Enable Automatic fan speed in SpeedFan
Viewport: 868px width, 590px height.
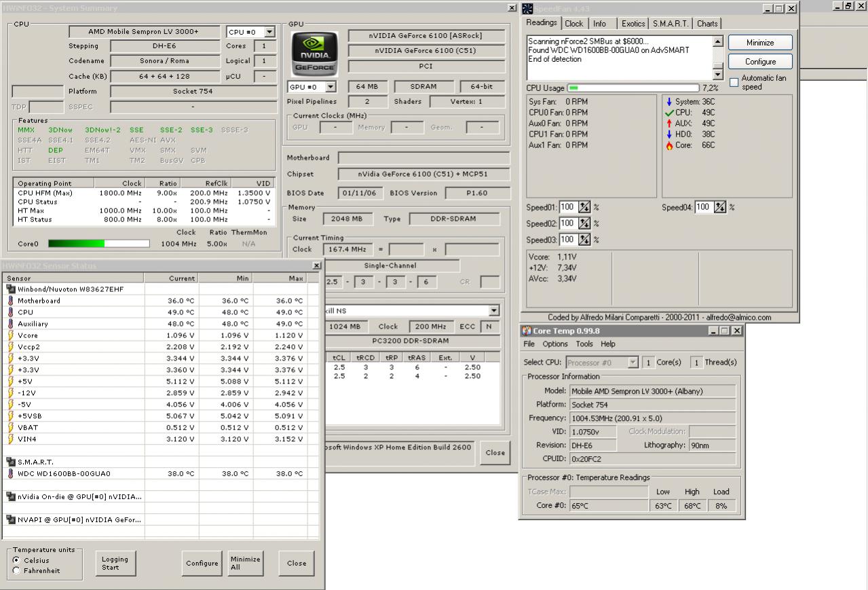pyautogui.click(x=734, y=82)
